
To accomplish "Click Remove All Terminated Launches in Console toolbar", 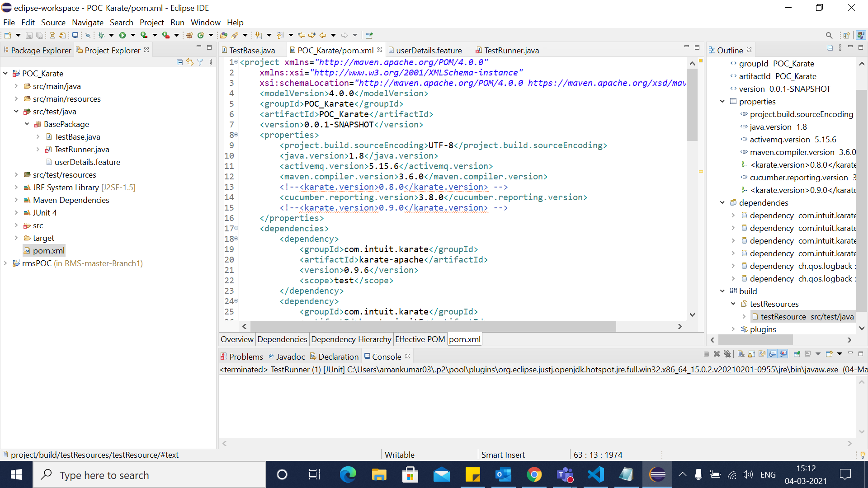I will 726,354.
